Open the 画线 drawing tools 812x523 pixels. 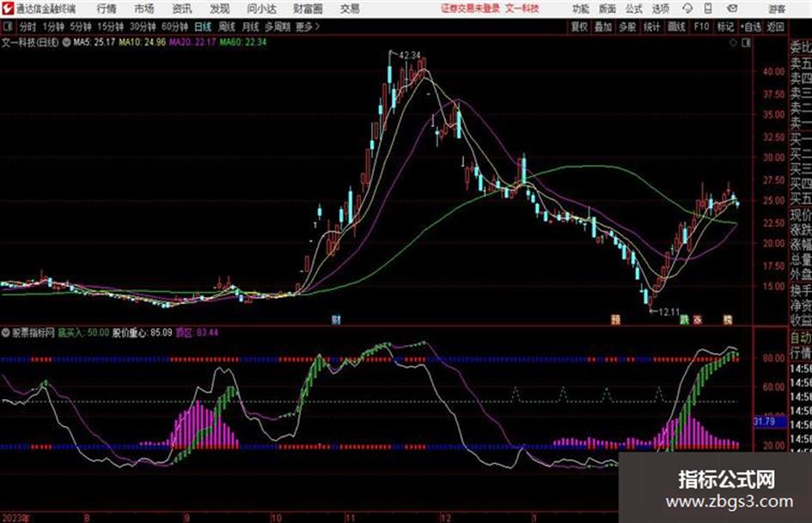[676, 27]
